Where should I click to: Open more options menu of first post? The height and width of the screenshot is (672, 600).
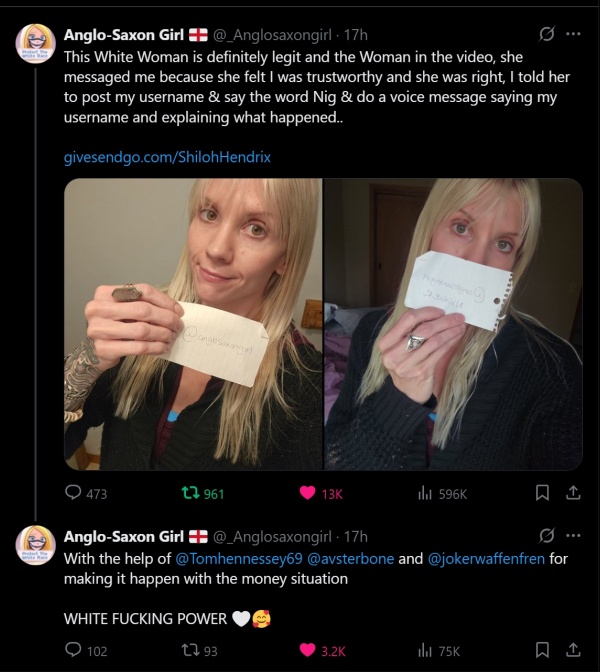[573, 34]
